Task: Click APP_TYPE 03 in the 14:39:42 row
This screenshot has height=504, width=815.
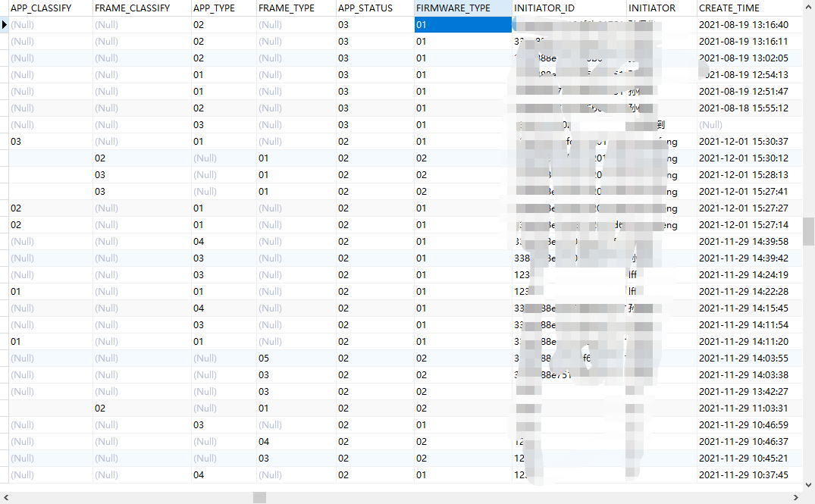Action: 224,258
